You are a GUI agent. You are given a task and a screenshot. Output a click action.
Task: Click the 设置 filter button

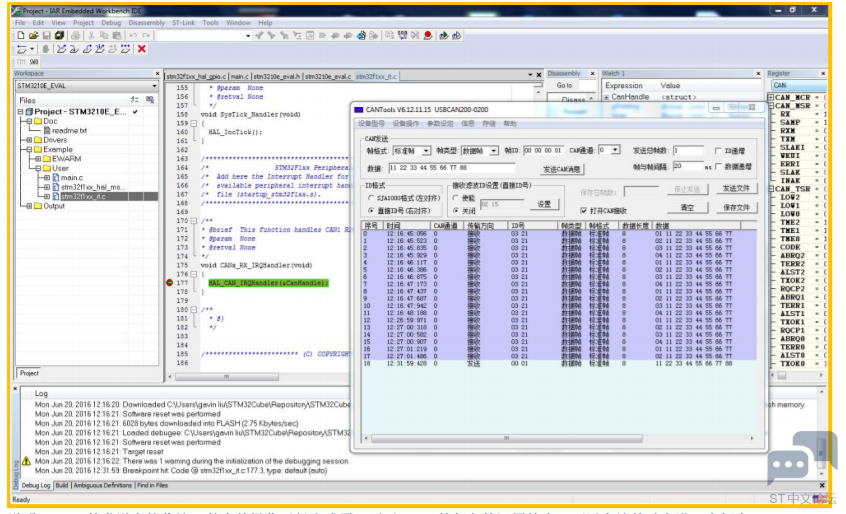[544, 204]
